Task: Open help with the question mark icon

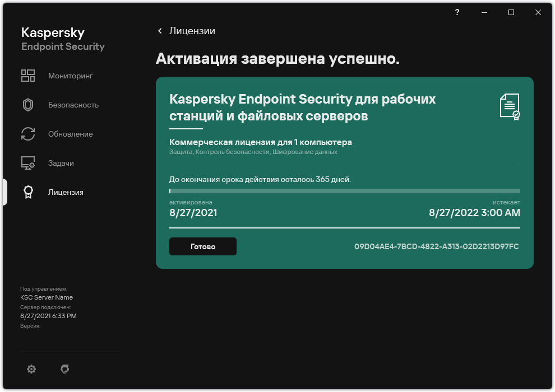Action: pos(457,12)
